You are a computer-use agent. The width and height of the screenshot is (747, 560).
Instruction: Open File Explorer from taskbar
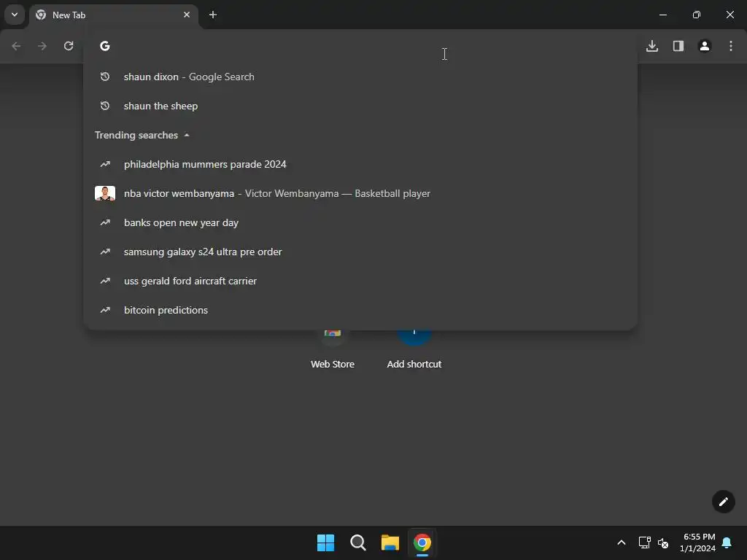point(390,542)
